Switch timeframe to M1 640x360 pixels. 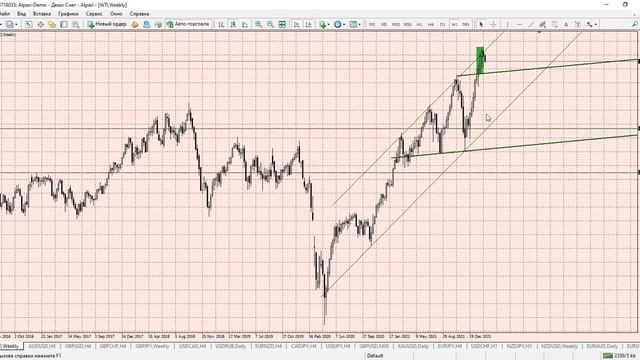tap(372, 24)
